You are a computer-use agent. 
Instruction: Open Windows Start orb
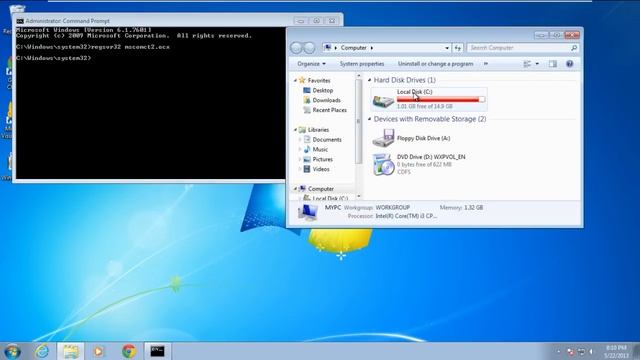(13, 351)
